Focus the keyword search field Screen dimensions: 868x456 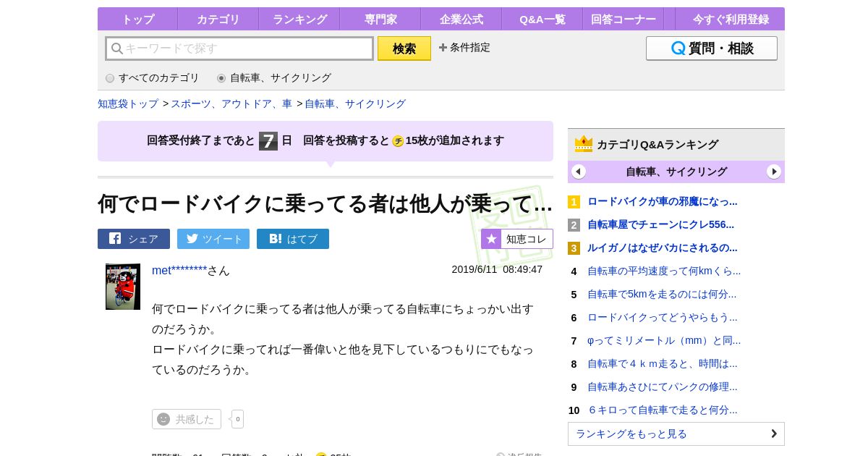(x=239, y=48)
